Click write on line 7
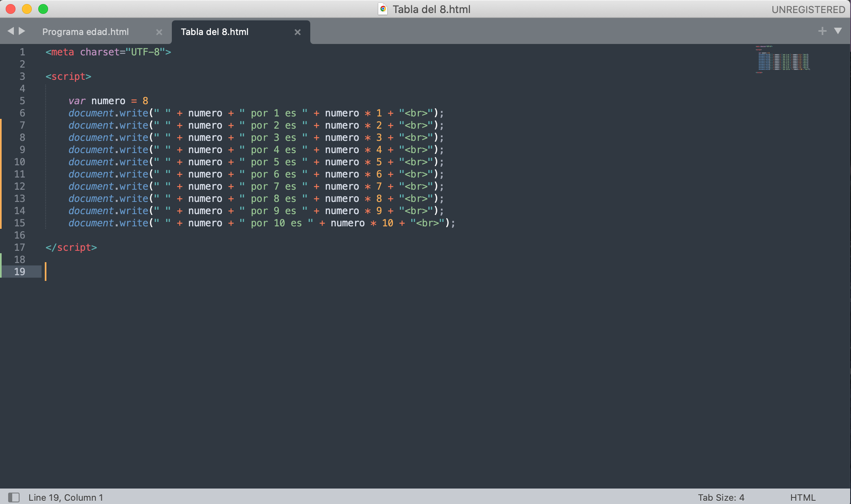The image size is (851, 504). (134, 125)
